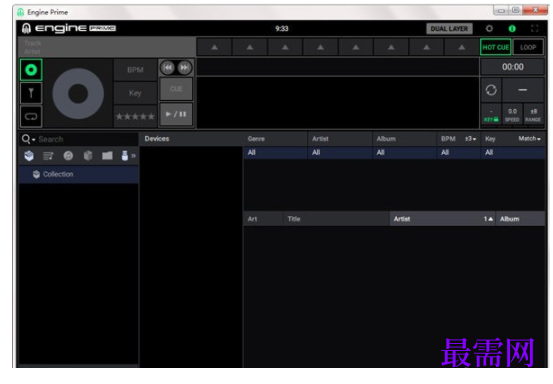The image size is (553, 384).
Task: Open the settings gear icon
Action: 489,29
